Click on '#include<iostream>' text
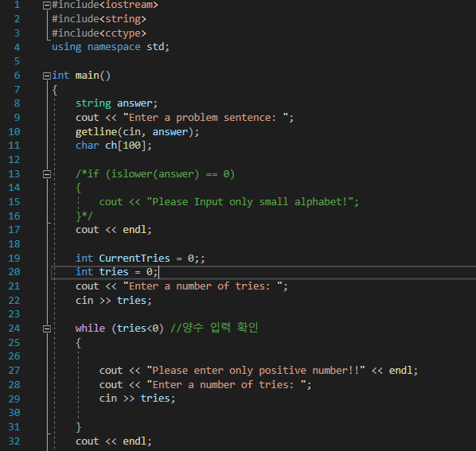Viewport: 476px width, 451px height. [105, 5]
